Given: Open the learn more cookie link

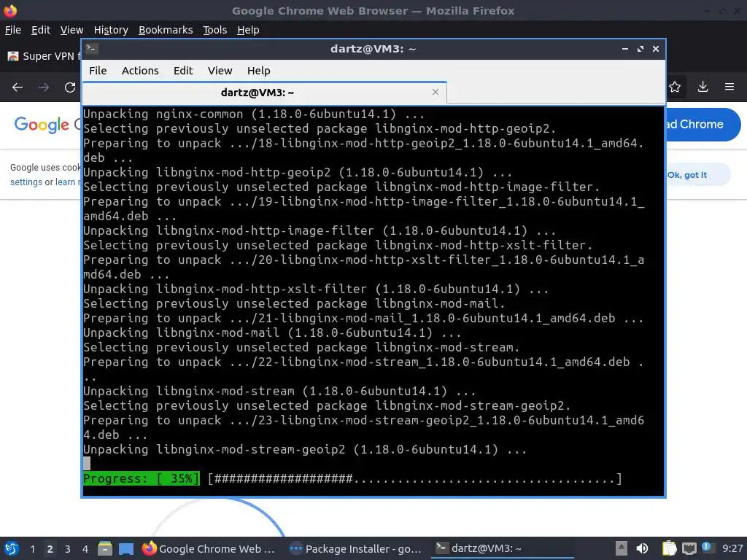Looking at the screenshot, I should (68, 182).
